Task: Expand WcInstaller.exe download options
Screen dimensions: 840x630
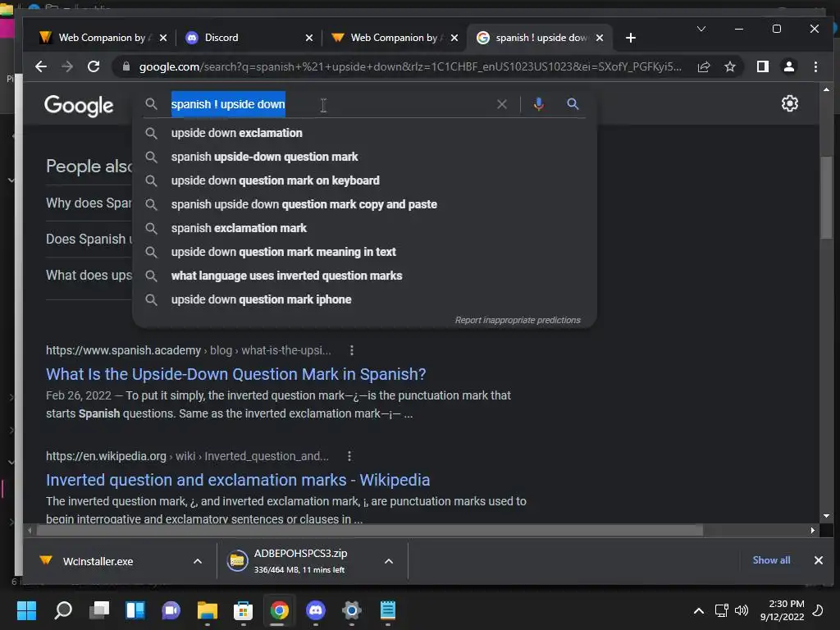Action: click(x=198, y=561)
